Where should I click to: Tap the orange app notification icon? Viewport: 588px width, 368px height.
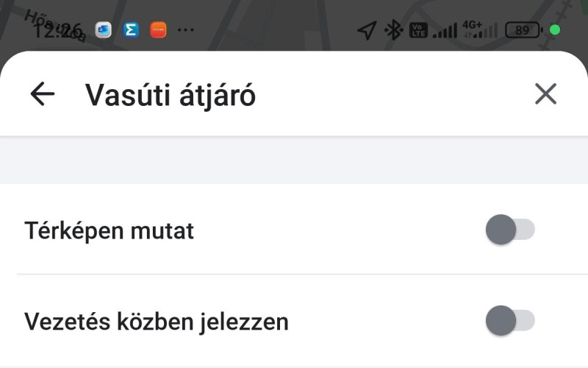click(x=158, y=30)
